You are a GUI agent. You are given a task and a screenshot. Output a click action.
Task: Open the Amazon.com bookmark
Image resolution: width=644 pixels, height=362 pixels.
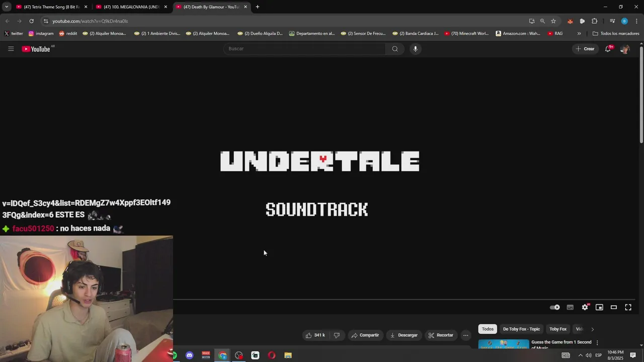point(518,34)
